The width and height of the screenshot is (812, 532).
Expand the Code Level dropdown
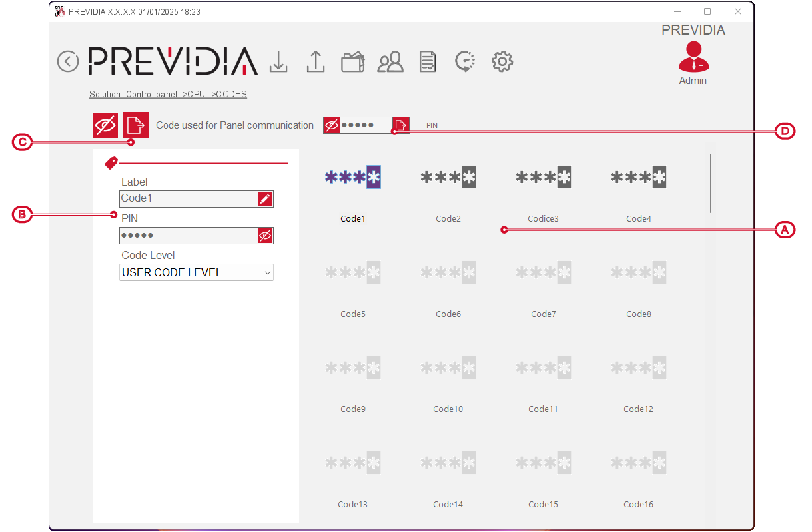click(197, 272)
